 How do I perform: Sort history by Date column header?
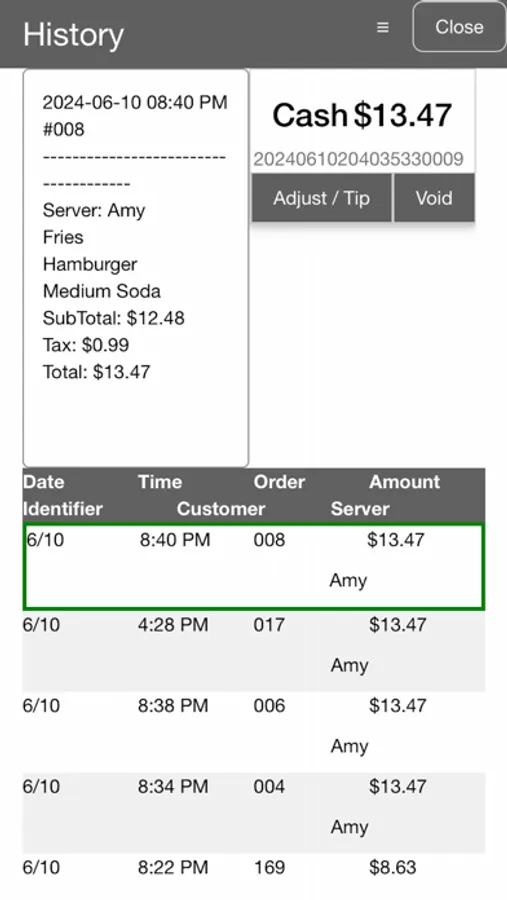click(44, 482)
